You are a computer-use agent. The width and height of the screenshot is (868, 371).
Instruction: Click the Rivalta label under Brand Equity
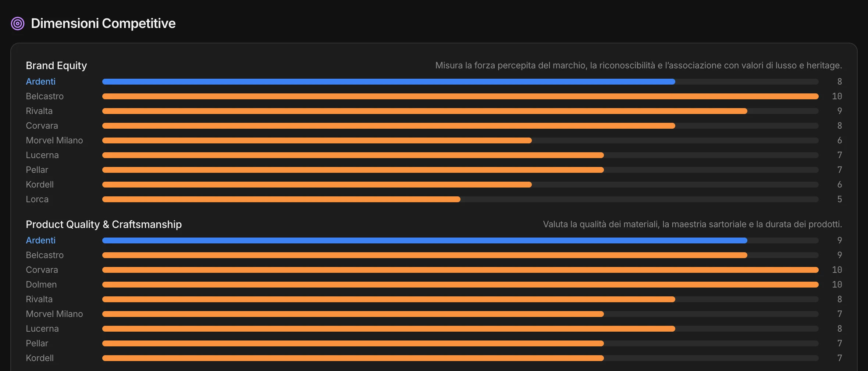click(39, 111)
